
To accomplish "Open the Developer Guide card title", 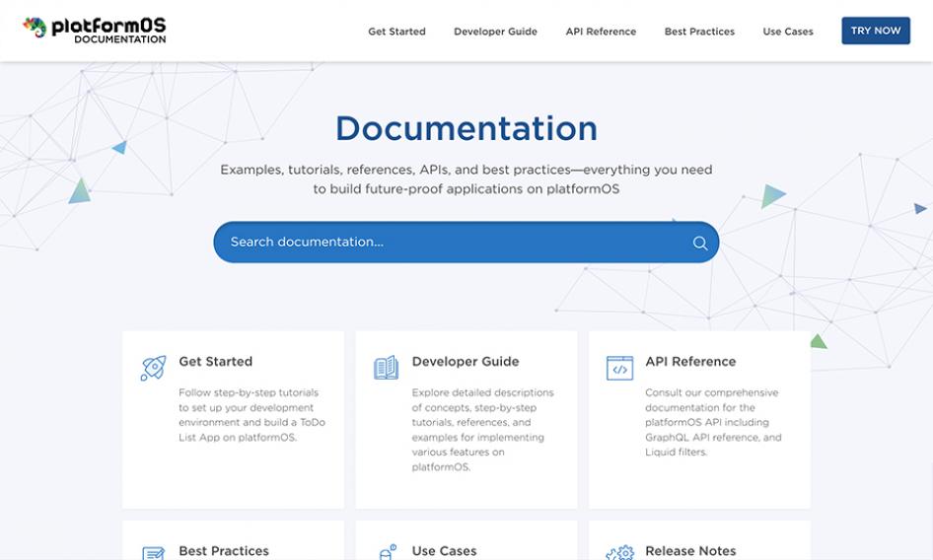I will coord(466,361).
